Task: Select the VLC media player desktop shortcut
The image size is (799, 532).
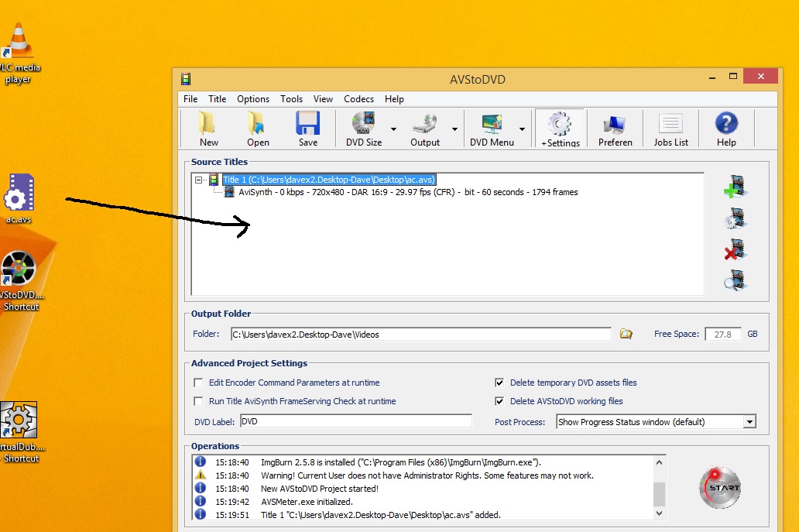Action: 19,54
